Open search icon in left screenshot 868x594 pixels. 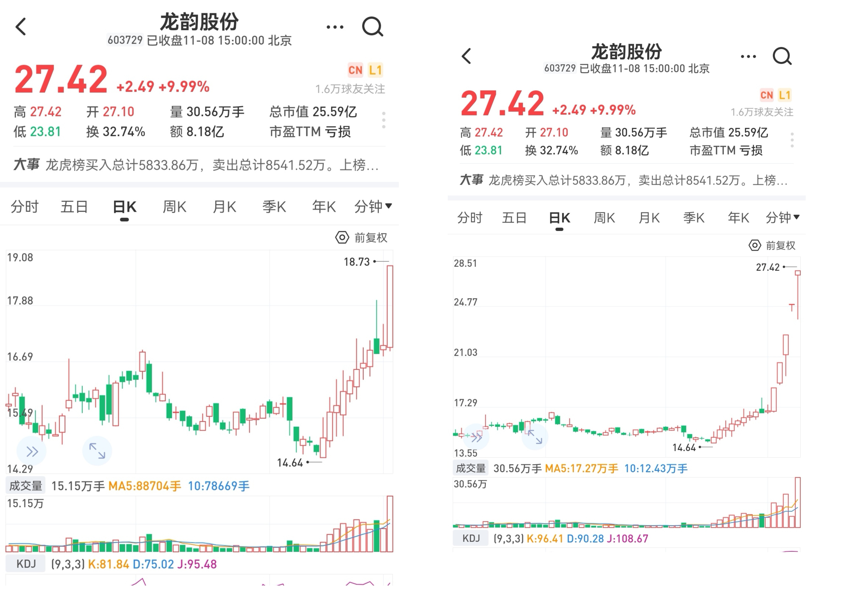372,26
